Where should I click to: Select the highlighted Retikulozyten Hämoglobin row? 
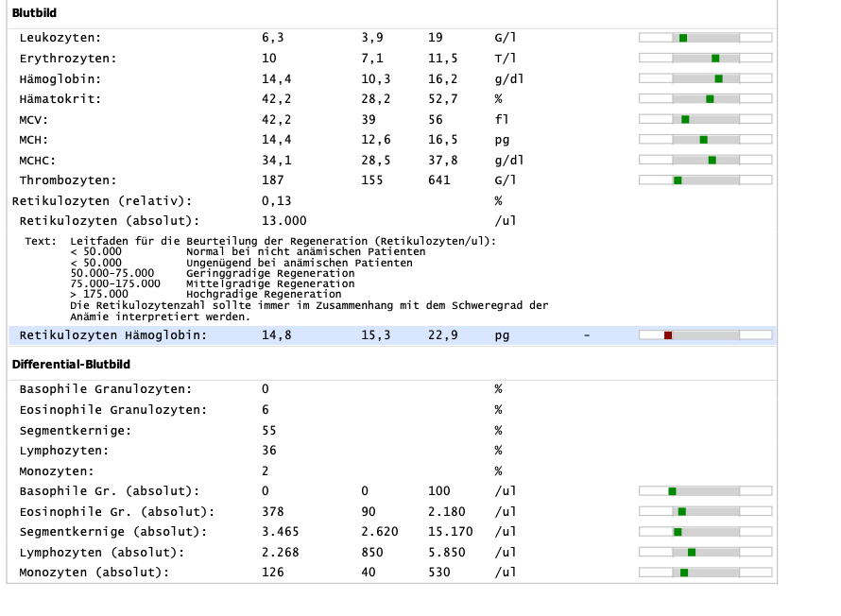(392, 335)
